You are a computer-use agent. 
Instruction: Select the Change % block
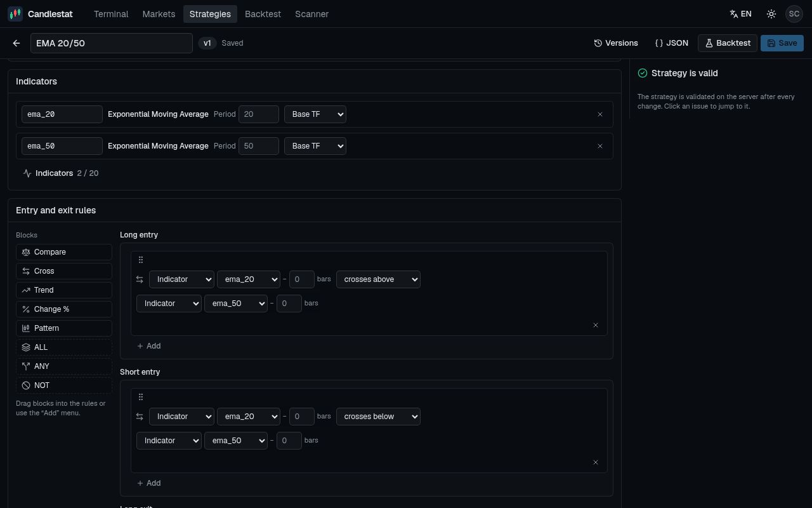(64, 309)
